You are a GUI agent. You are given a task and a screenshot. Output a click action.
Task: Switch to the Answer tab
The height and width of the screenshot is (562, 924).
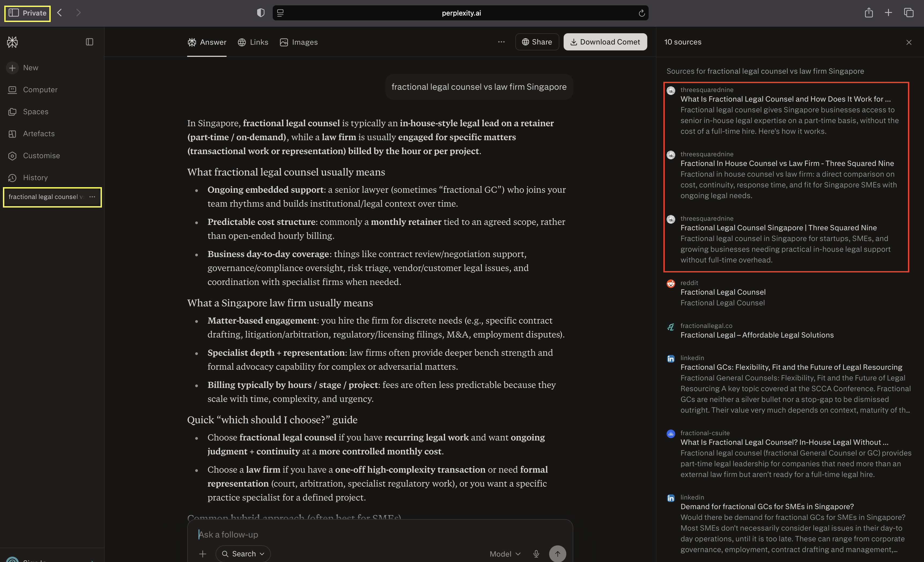[x=207, y=42]
